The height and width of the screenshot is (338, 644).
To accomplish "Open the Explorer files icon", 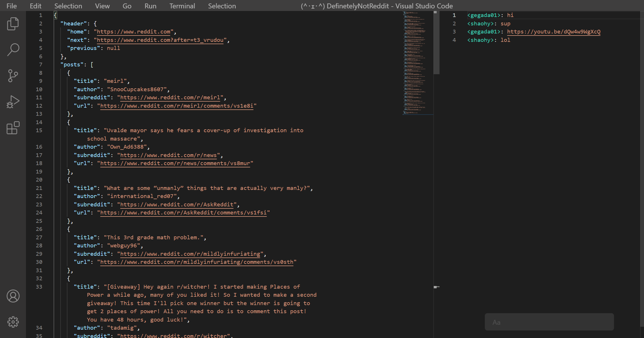I will pos(13,24).
